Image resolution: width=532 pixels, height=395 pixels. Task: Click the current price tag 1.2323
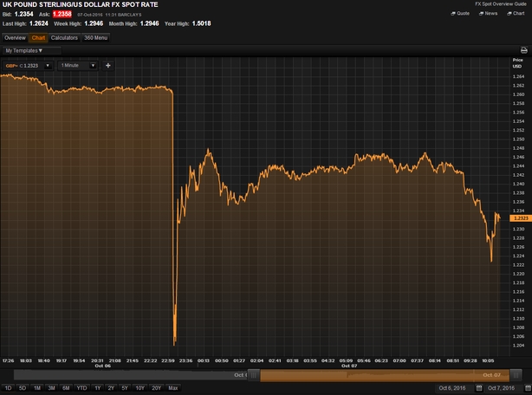pyautogui.click(x=521, y=218)
